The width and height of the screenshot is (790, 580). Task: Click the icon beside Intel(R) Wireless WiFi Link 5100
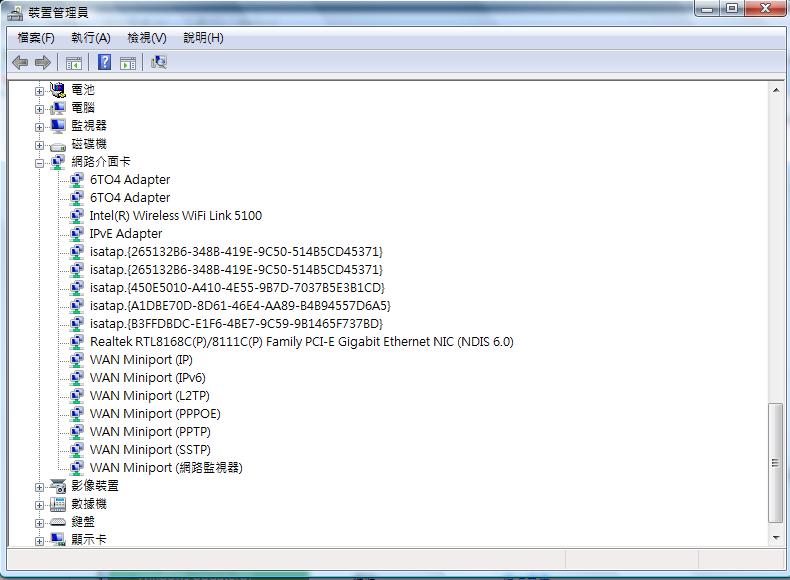pyautogui.click(x=77, y=216)
